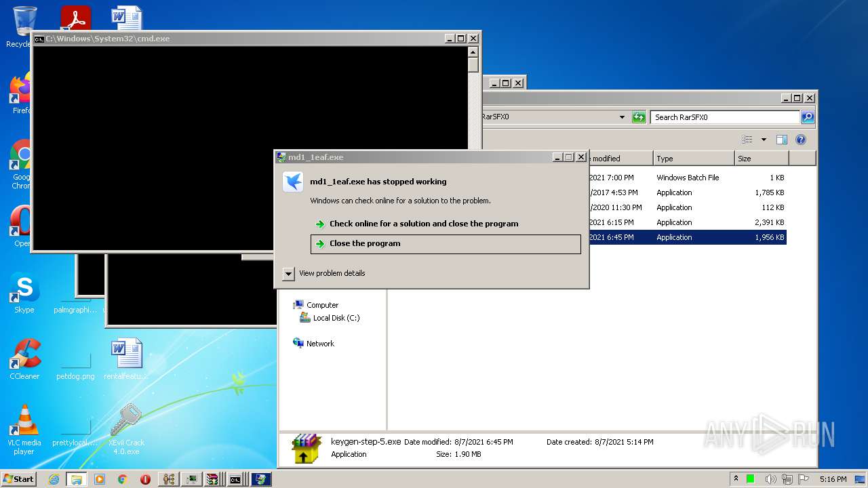868x488 pixels.
Task: Click Windows Explorer folder taskbar button
Action: click(77, 479)
